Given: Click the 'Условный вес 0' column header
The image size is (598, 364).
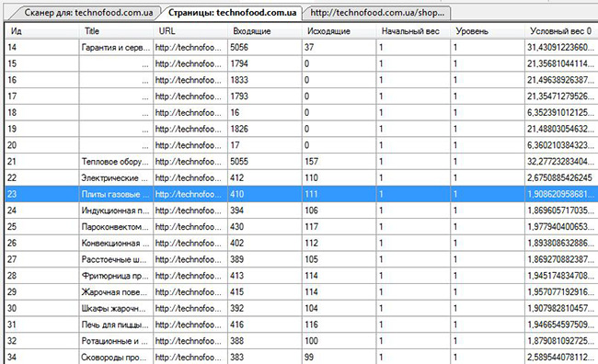Looking at the screenshot, I should coord(561,31).
